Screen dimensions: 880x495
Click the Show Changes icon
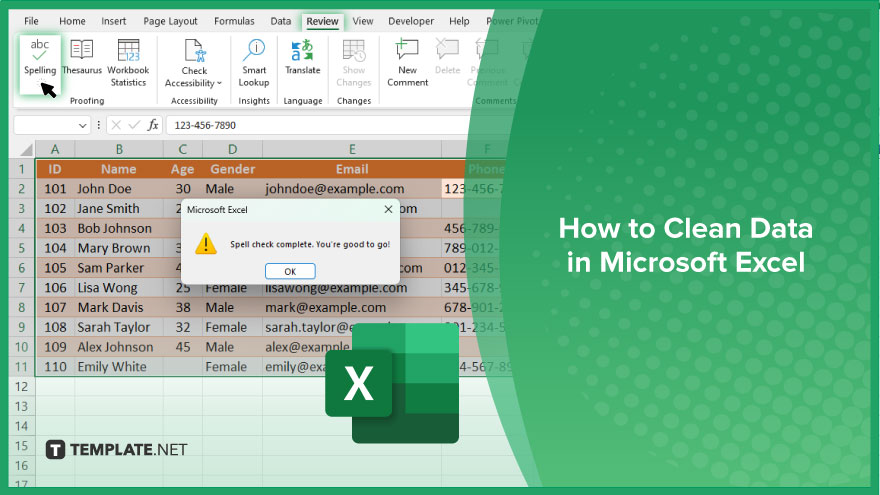(354, 51)
